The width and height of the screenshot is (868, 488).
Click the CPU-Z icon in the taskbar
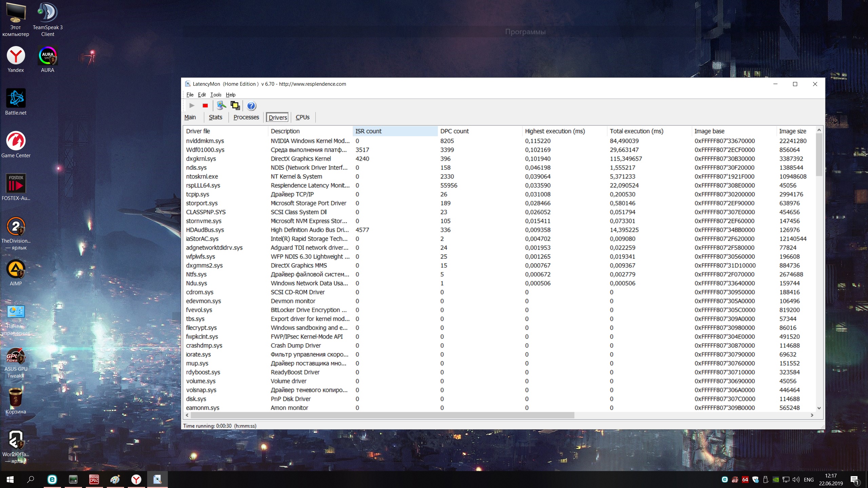(94, 479)
